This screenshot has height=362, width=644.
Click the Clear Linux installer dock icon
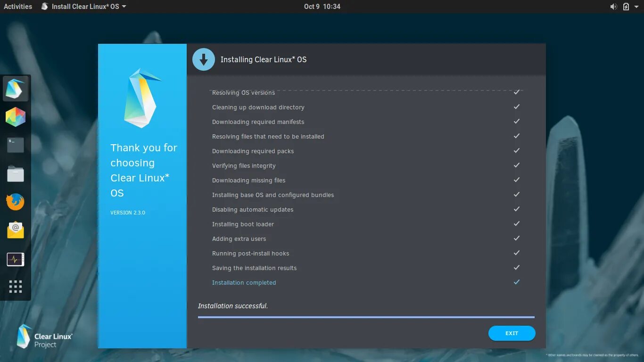point(16,89)
